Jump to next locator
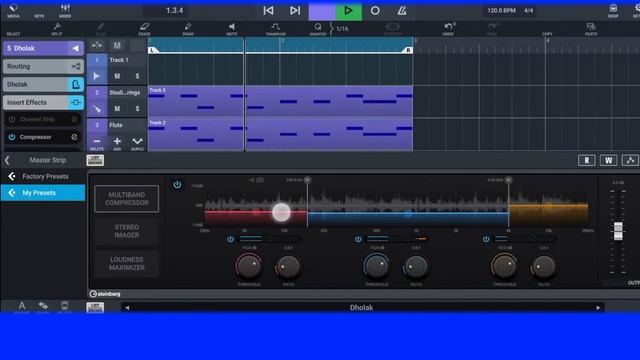This screenshot has height=360, width=640. [295, 11]
